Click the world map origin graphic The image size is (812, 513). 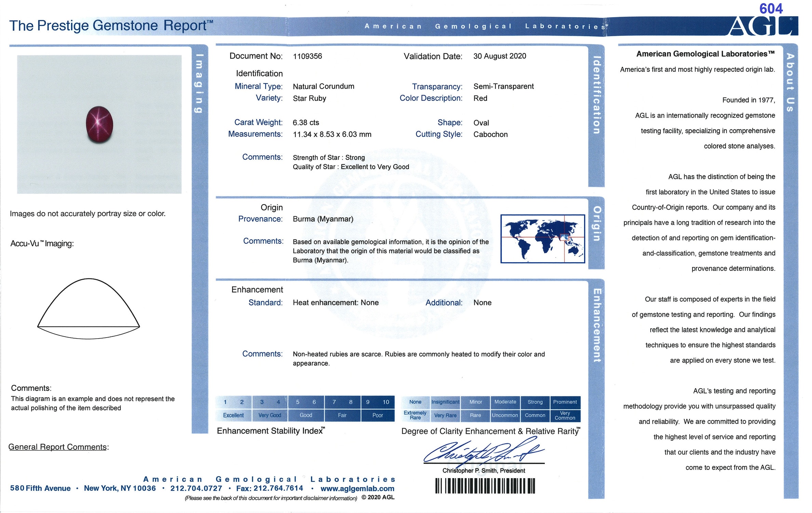tap(543, 239)
